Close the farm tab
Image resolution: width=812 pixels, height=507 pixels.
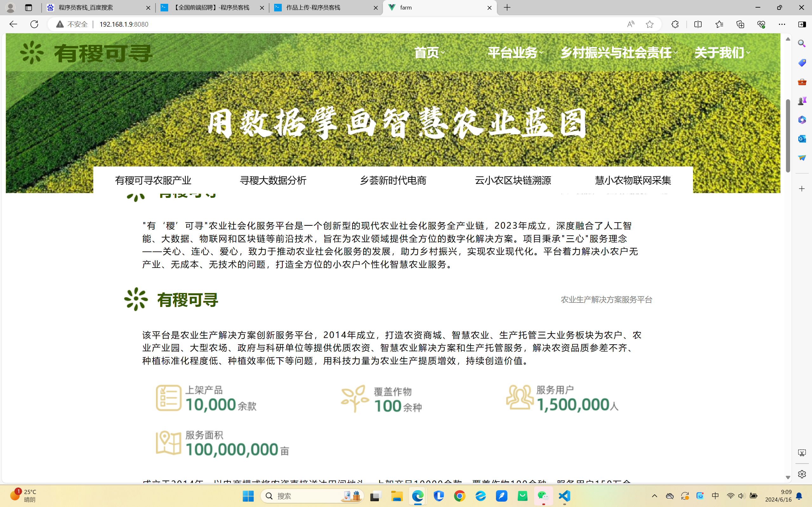tap(490, 8)
